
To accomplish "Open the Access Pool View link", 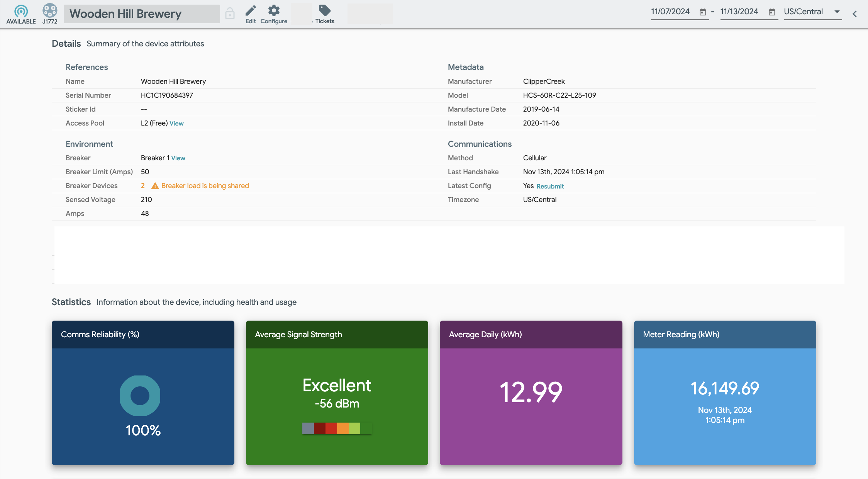I will 176,123.
